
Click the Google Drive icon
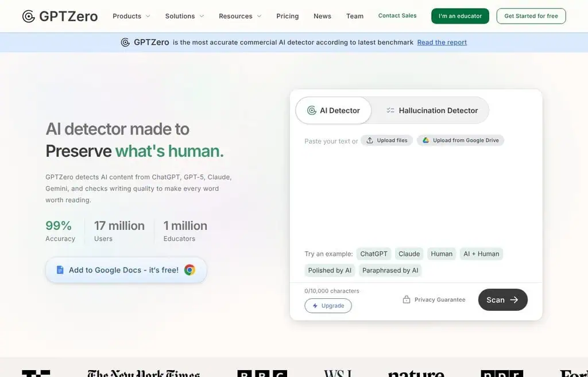(x=425, y=140)
